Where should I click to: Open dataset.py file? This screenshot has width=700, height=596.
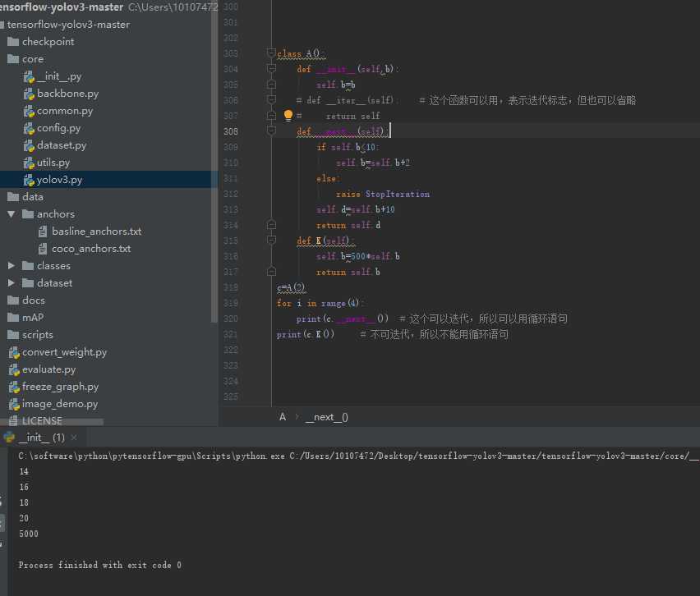click(x=62, y=145)
